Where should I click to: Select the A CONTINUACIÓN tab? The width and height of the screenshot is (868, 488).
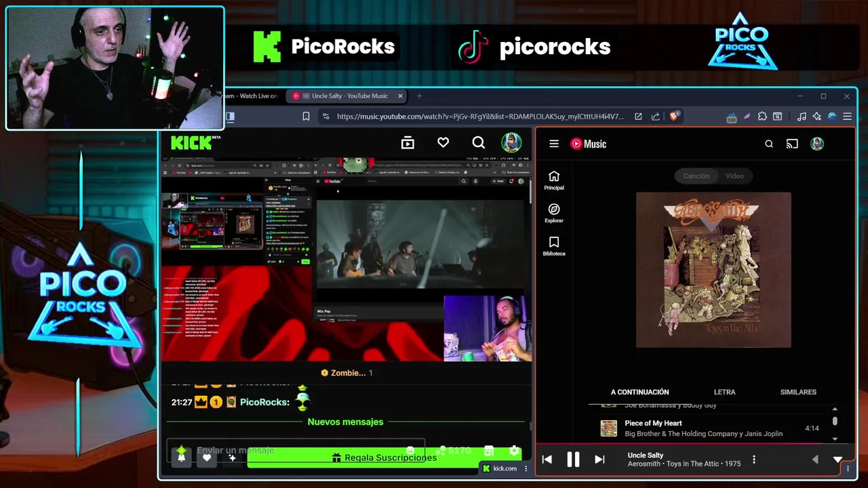[x=639, y=392]
